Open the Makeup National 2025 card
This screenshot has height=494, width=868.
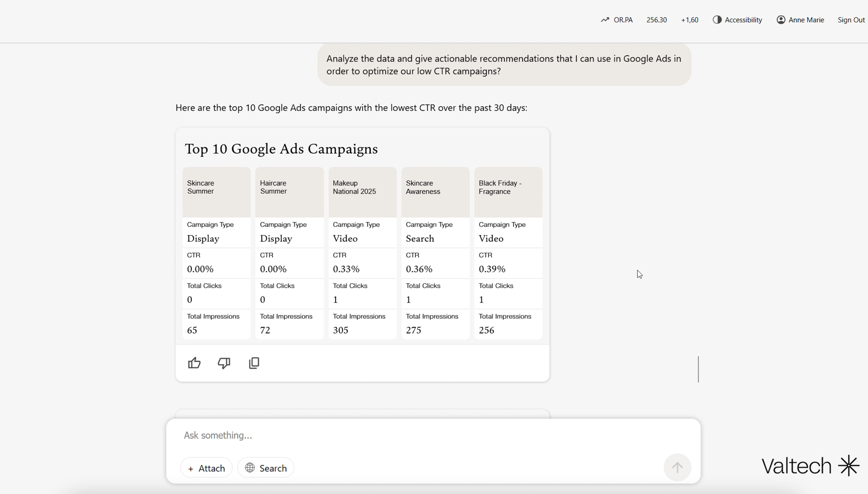click(362, 192)
